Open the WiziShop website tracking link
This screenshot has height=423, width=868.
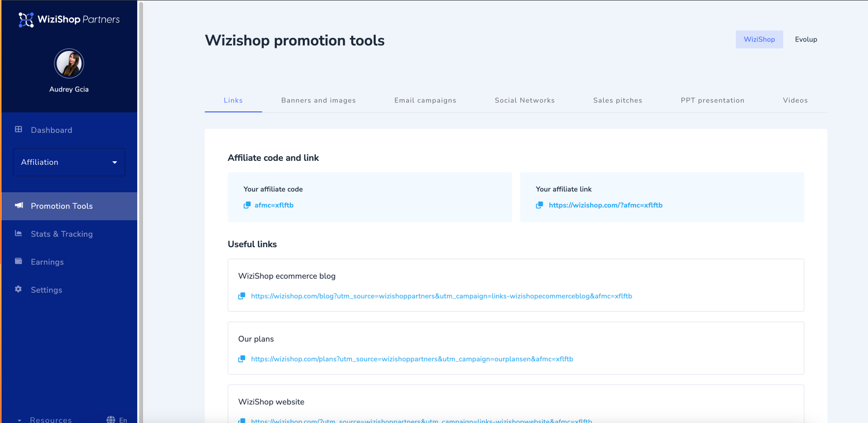click(x=422, y=421)
